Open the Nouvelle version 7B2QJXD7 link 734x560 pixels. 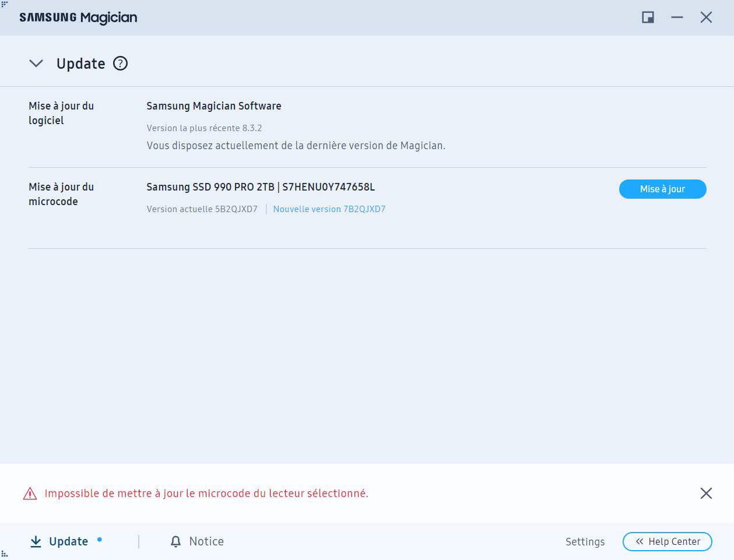(329, 209)
